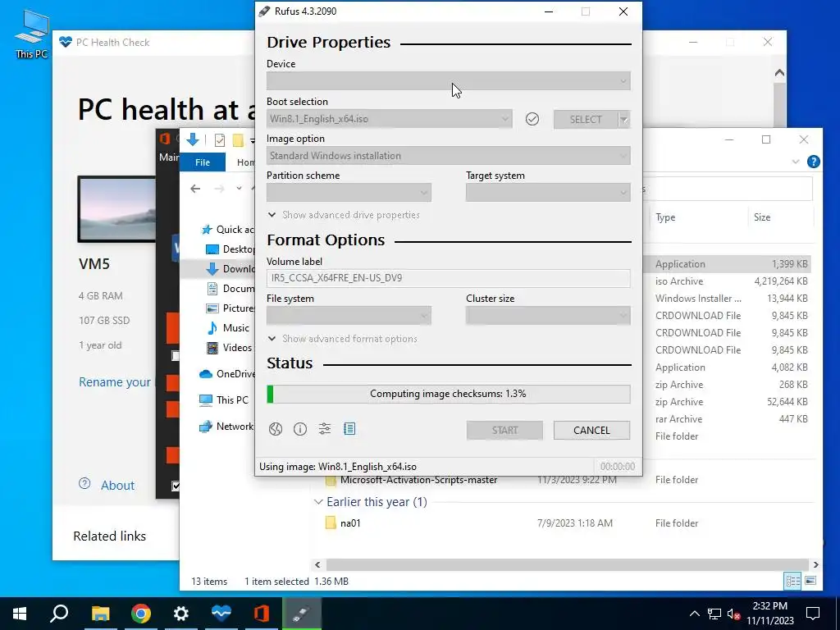This screenshot has height=630, width=840.
Task: Open About link in PC Health Check
Action: pos(118,486)
